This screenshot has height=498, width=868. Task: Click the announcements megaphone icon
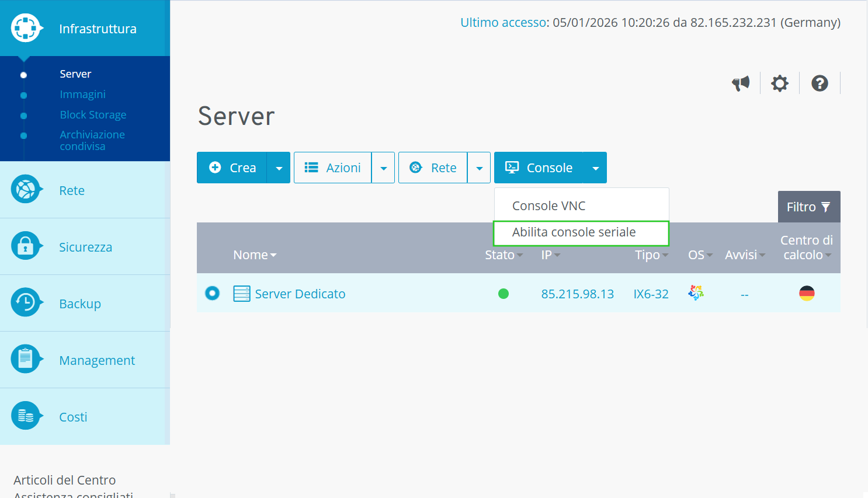pos(741,83)
